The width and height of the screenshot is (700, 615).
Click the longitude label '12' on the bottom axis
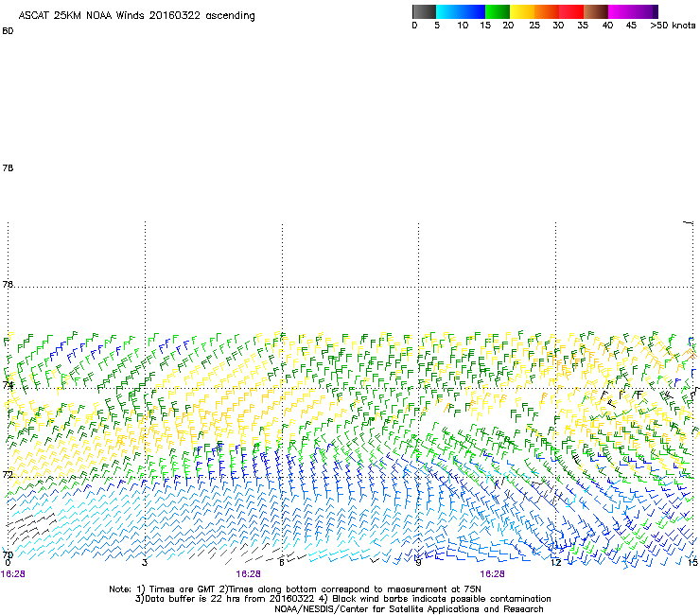coord(556,563)
